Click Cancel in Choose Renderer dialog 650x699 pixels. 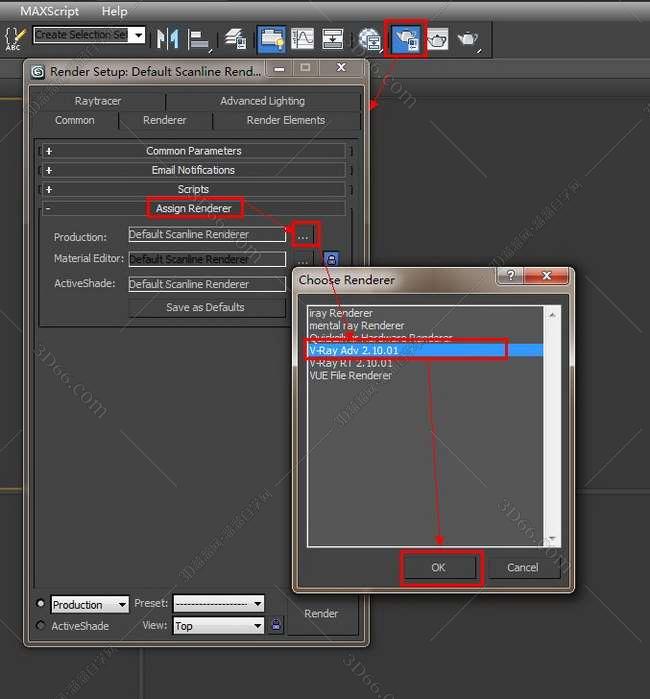[x=523, y=567]
